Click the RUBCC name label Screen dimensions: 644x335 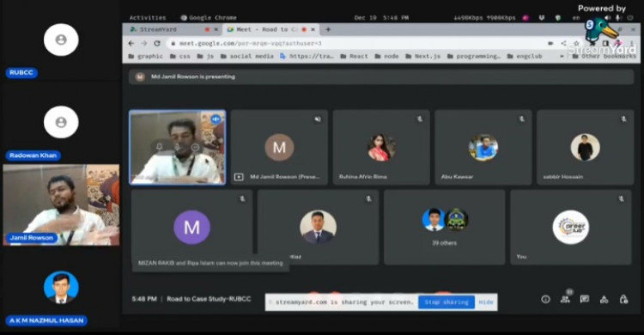[21, 73]
